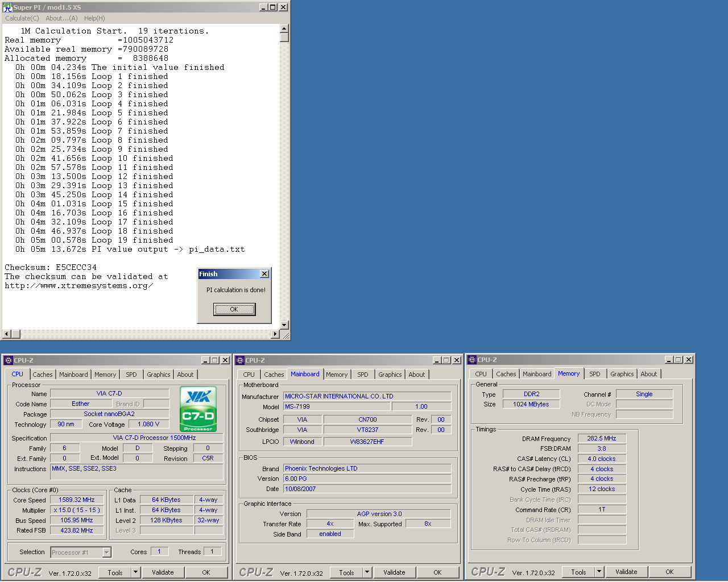Open the Processor #1 selection dropdown
The height and width of the screenshot is (582, 728).
click(x=81, y=552)
